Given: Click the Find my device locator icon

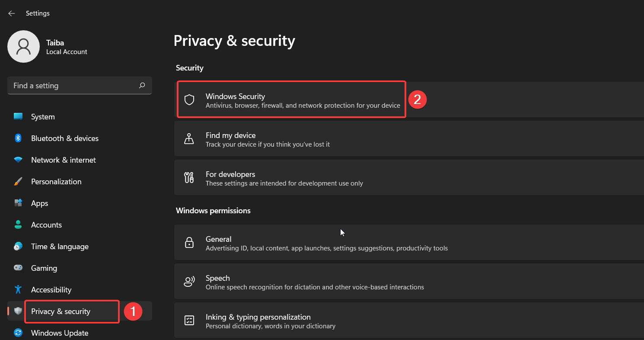Looking at the screenshot, I should pos(189,138).
